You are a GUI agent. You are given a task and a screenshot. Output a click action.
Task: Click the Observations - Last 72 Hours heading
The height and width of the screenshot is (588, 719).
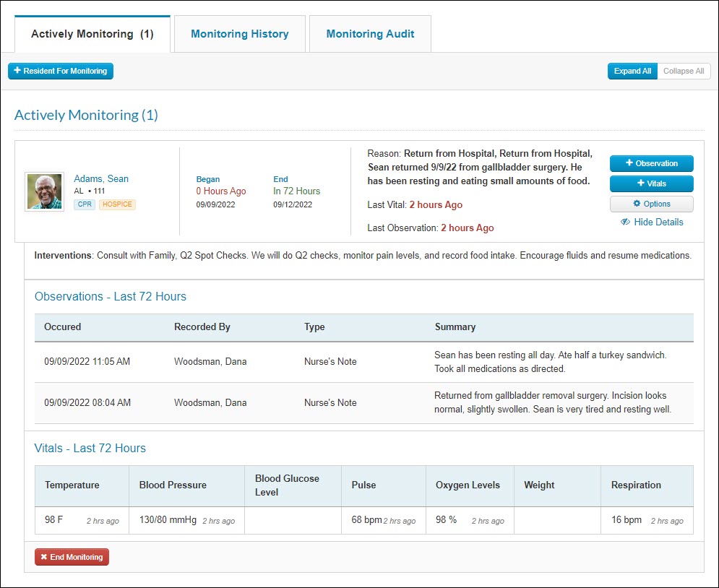click(x=111, y=296)
